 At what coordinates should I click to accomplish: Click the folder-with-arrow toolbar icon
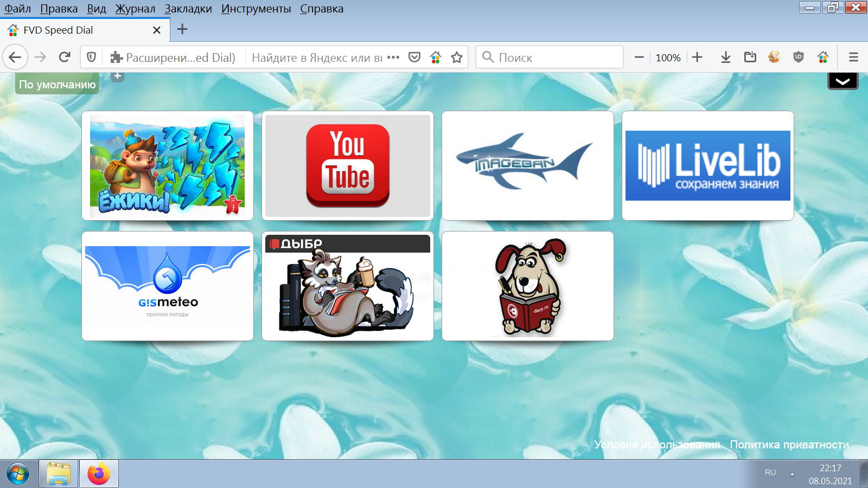click(750, 57)
